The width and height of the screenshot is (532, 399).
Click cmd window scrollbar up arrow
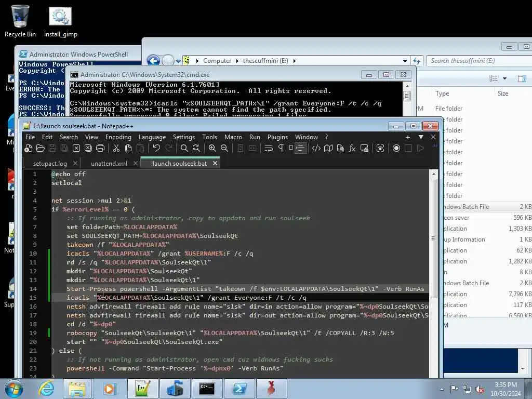click(407, 86)
